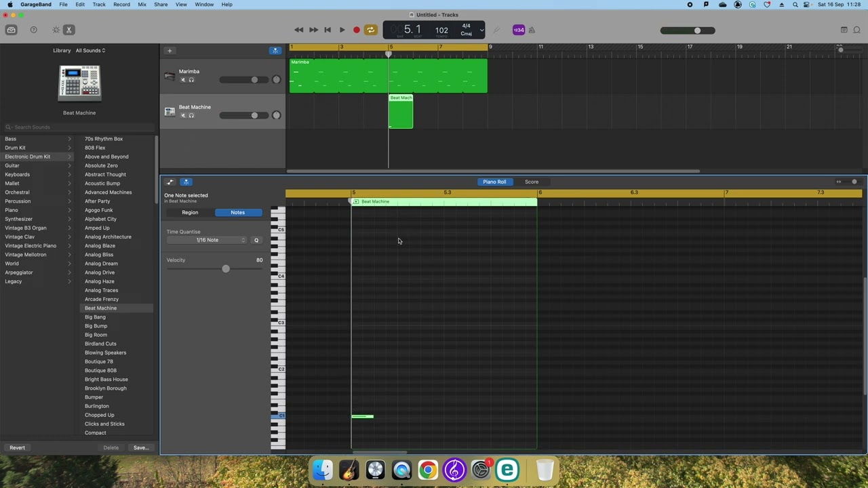Adjust the Marimba pan knob
Screen dimensions: 868x488
276,80
